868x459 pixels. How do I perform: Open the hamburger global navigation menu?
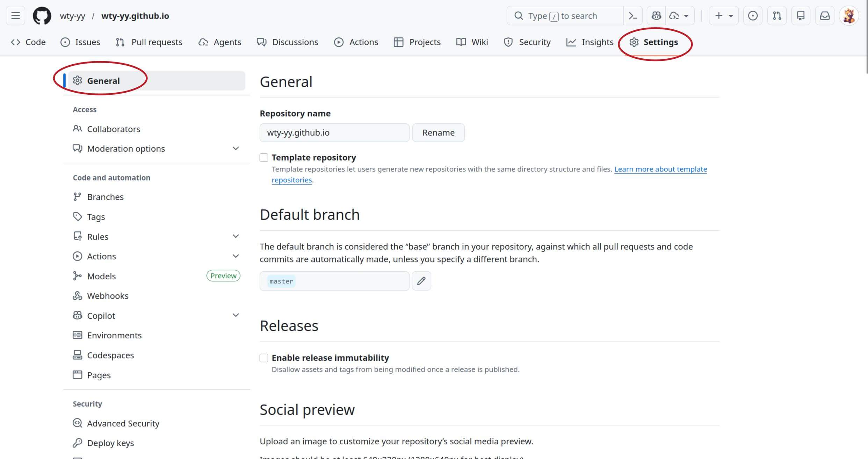[15, 16]
